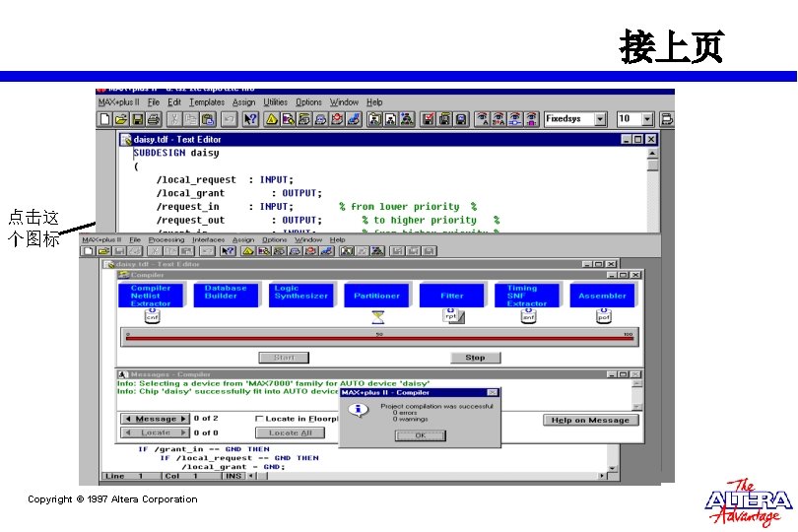Open the Fixedsys font dropdown
This screenshot has height=532, width=798.
(x=601, y=119)
